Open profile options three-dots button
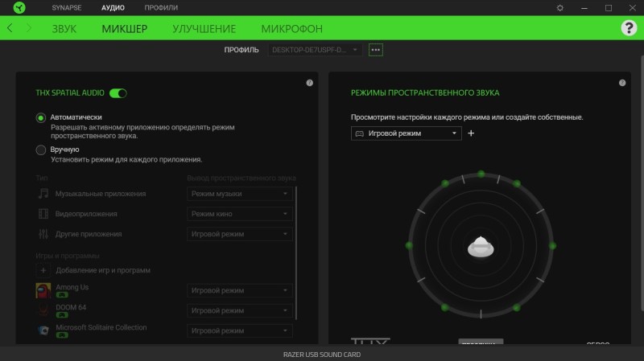This screenshot has height=361, width=644. coord(376,50)
